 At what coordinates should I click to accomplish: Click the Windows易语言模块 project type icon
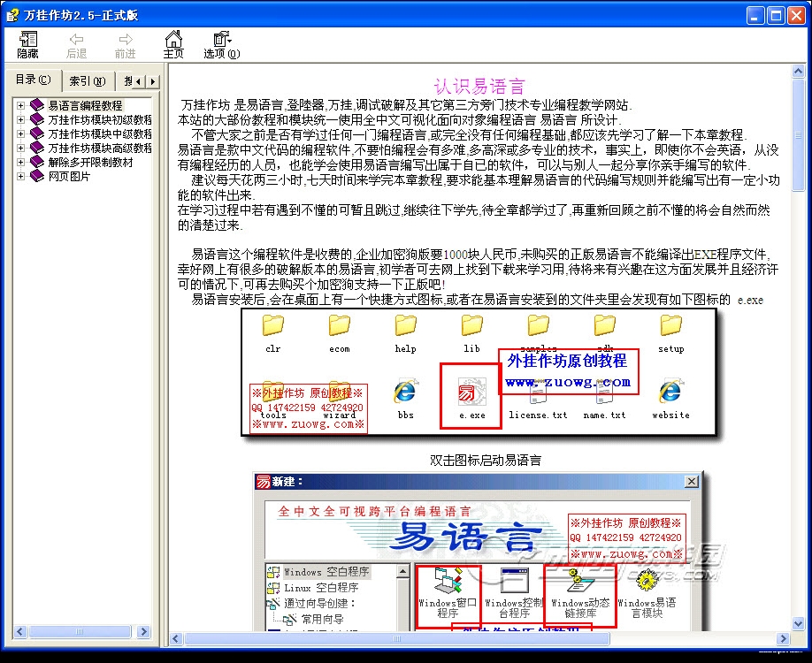[647, 581]
